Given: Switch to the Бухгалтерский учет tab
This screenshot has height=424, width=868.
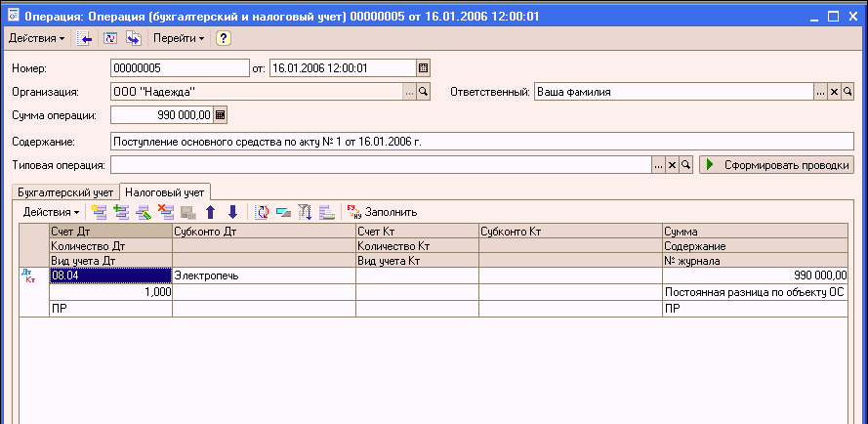Looking at the screenshot, I should tap(65, 191).
